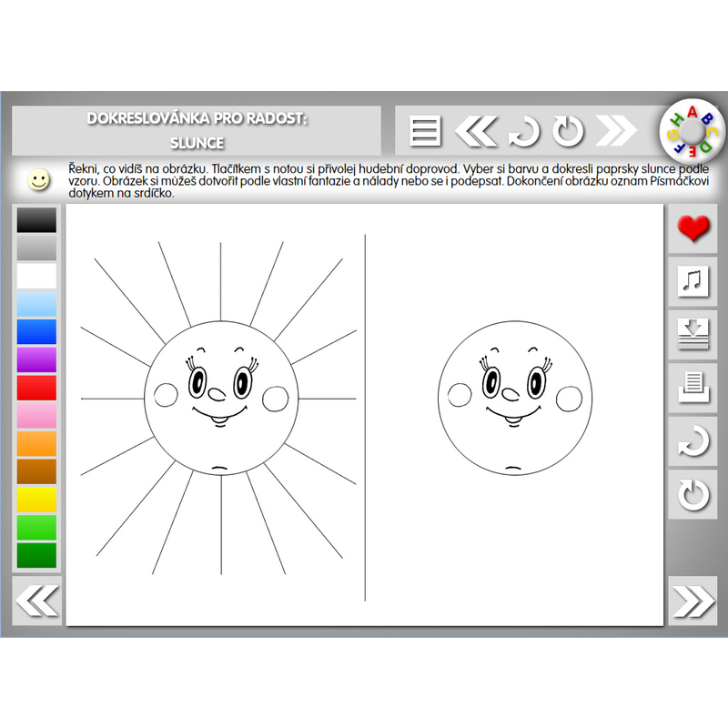Viewport: 728px width, 728px height.
Task: Select the dark green color swatch
Action: (36, 555)
